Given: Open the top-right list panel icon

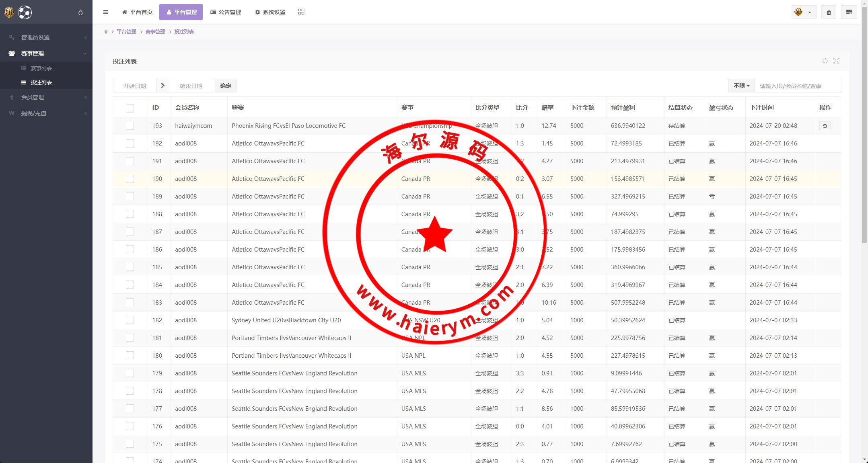Looking at the screenshot, I should coord(849,12).
